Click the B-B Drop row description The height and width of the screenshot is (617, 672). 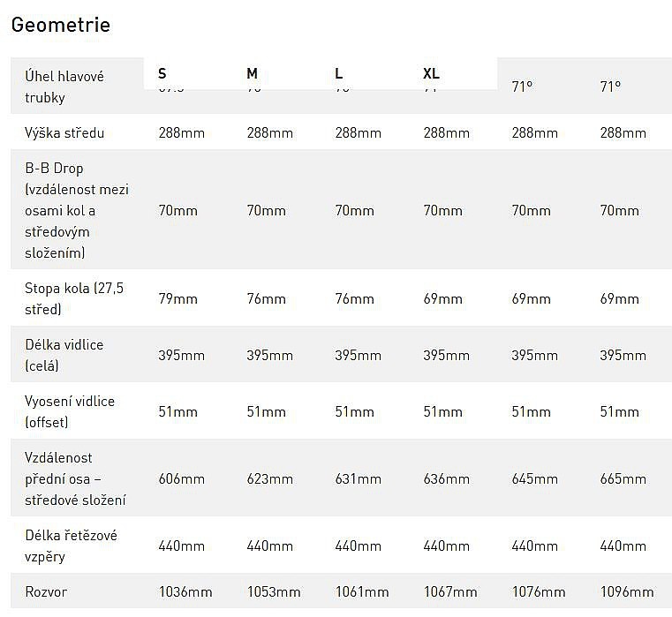point(77,210)
